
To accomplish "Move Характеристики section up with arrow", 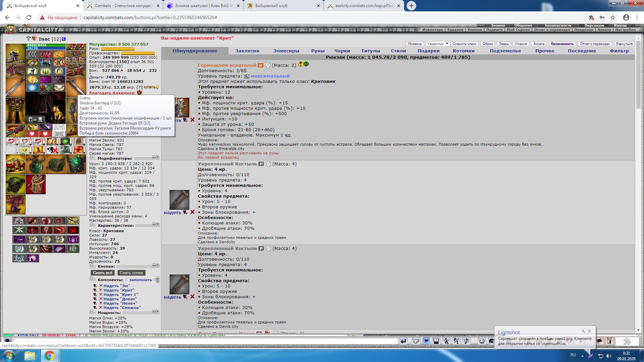I will [x=154, y=224].
